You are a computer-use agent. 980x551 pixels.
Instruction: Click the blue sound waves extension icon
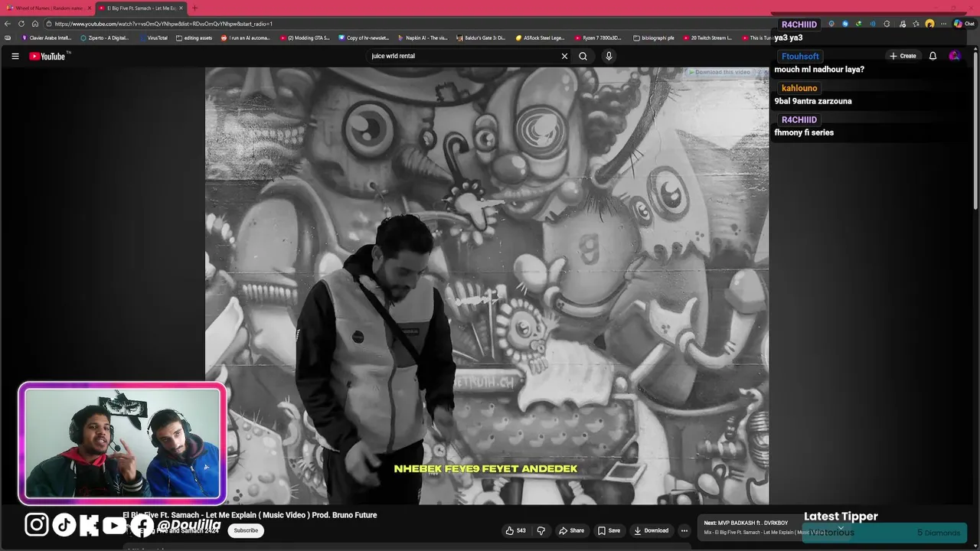pos(873,24)
